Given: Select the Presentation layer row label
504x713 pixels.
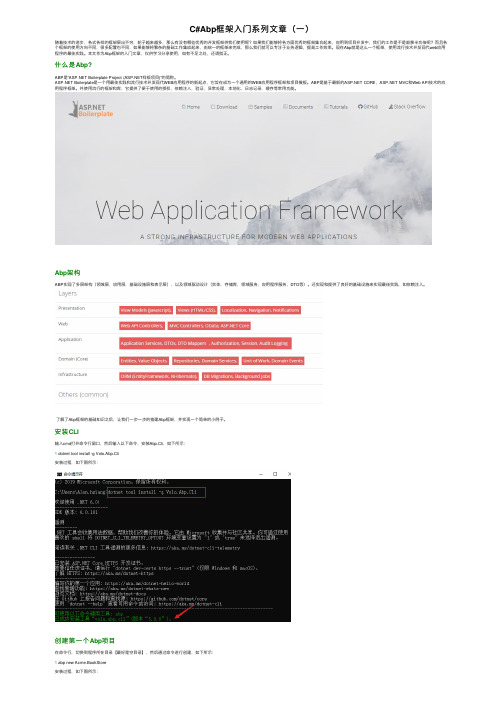Looking at the screenshot, I should tap(71, 308).
